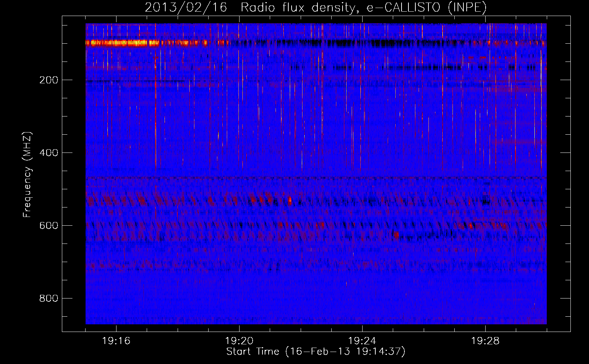The width and height of the screenshot is (589, 364).
Task: Click the '400' frequency tick label
Action: coord(49,153)
